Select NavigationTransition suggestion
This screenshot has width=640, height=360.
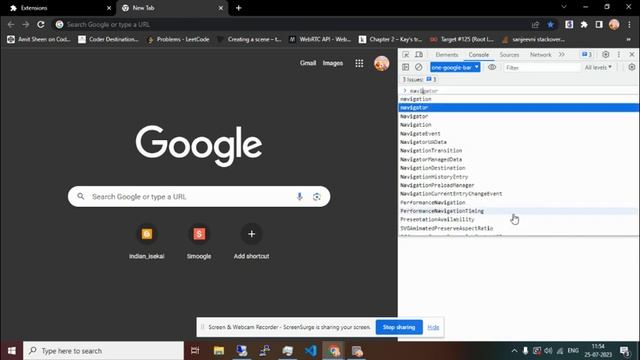[518, 151]
